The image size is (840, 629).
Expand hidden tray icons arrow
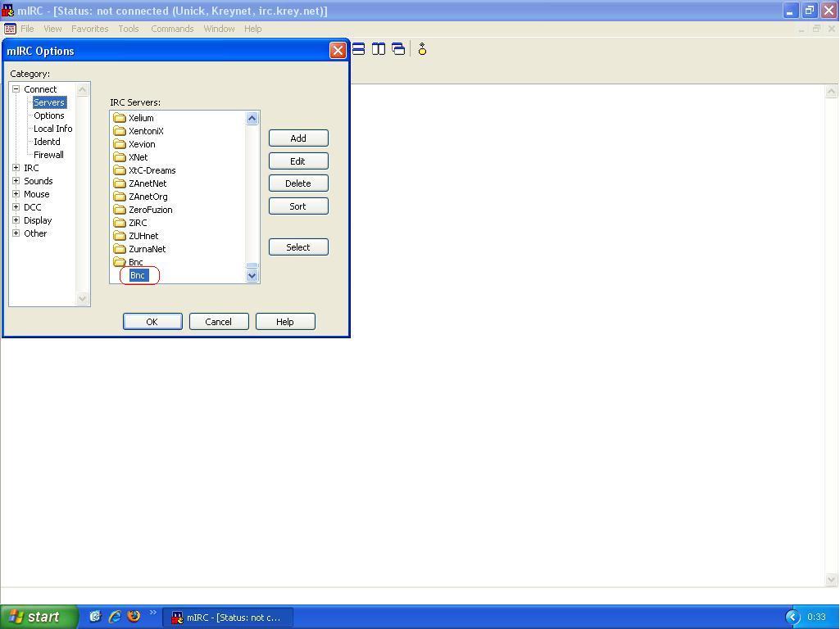(792, 618)
